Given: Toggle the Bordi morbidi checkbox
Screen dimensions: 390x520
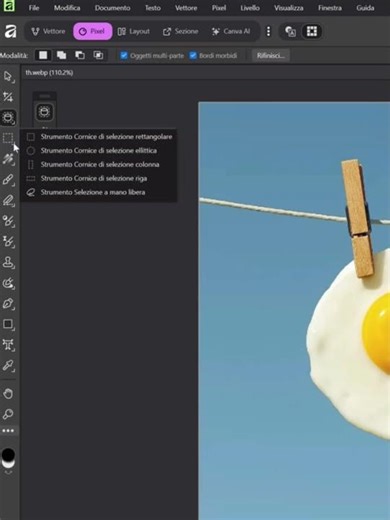Looking at the screenshot, I should [x=193, y=55].
